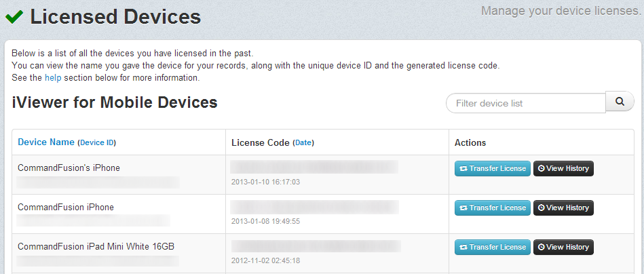Viewport: 644px width, 274px height.
Task: View History for the second-row CommandFusion iPhone
Action: point(563,208)
